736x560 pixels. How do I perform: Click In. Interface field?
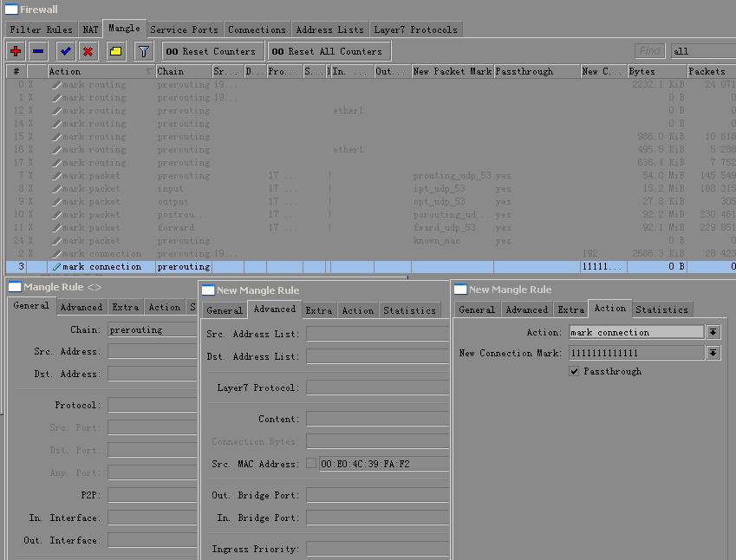click(152, 518)
